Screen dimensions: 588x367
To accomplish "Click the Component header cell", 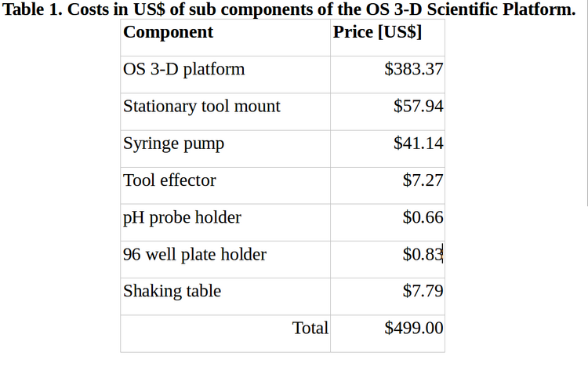I will point(225,38).
